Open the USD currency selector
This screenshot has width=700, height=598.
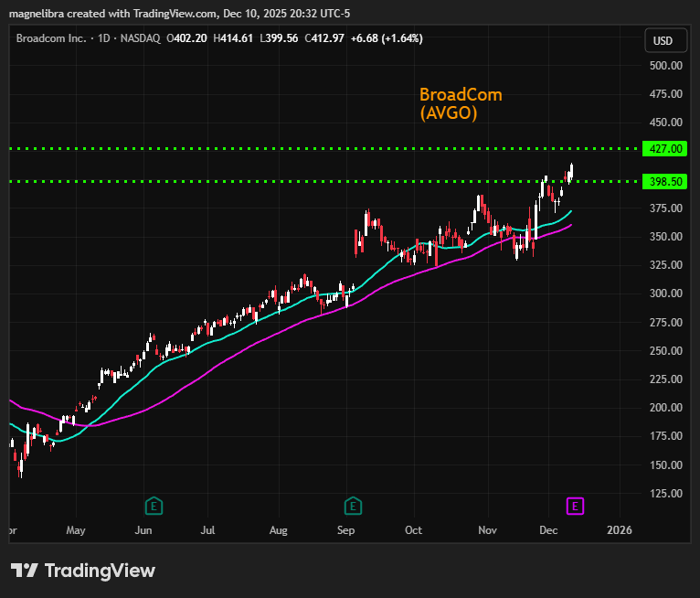(x=665, y=40)
